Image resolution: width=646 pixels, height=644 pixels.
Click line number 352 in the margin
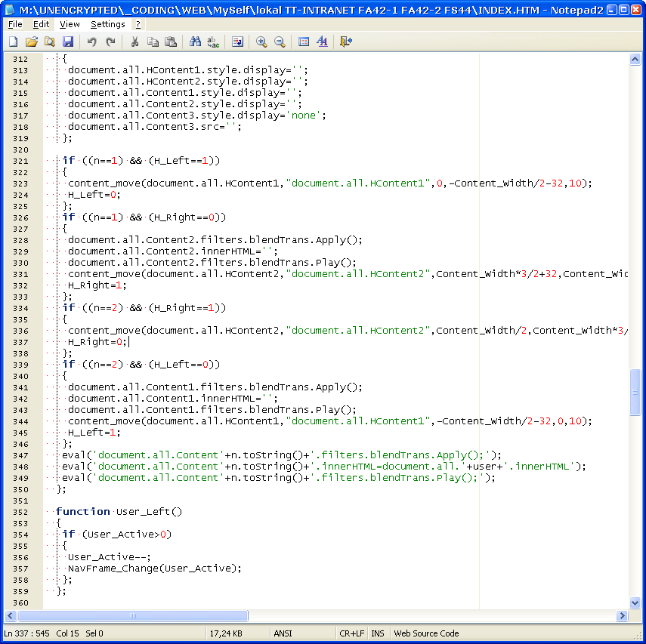point(20,512)
